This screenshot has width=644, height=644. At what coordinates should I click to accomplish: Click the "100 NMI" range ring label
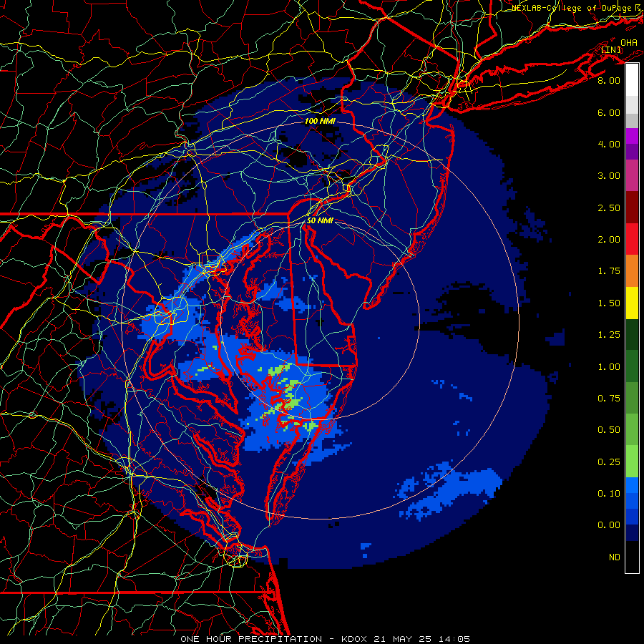point(320,121)
